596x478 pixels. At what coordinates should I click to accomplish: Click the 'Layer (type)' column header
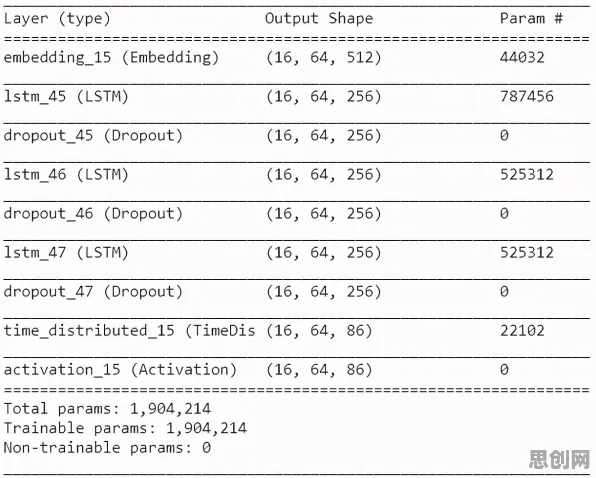(x=57, y=19)
